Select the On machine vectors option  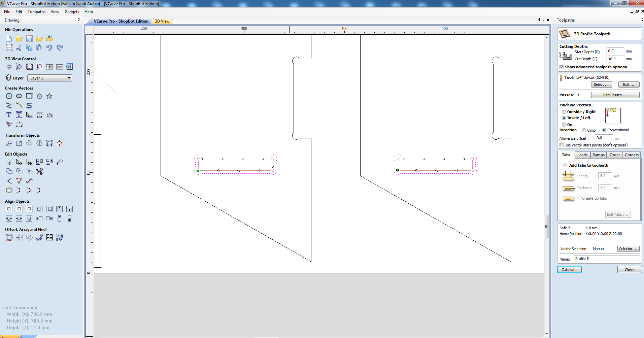coord(564,125)
